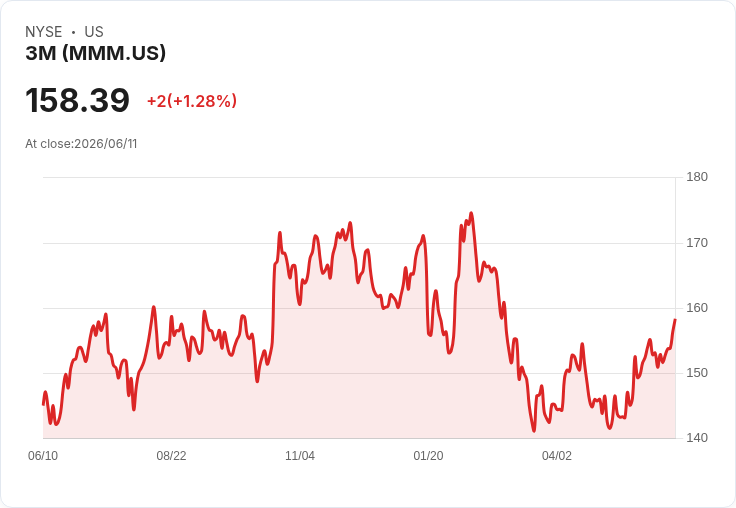Viewport: 736px width, 508px height.
Task: Click the 170 price axis label
Action: click(x=697, y=243)
